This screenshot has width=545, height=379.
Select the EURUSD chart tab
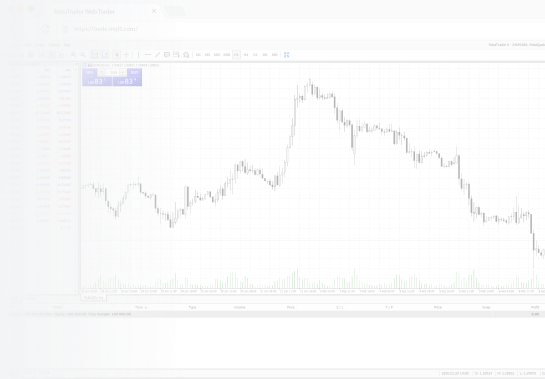93,298
